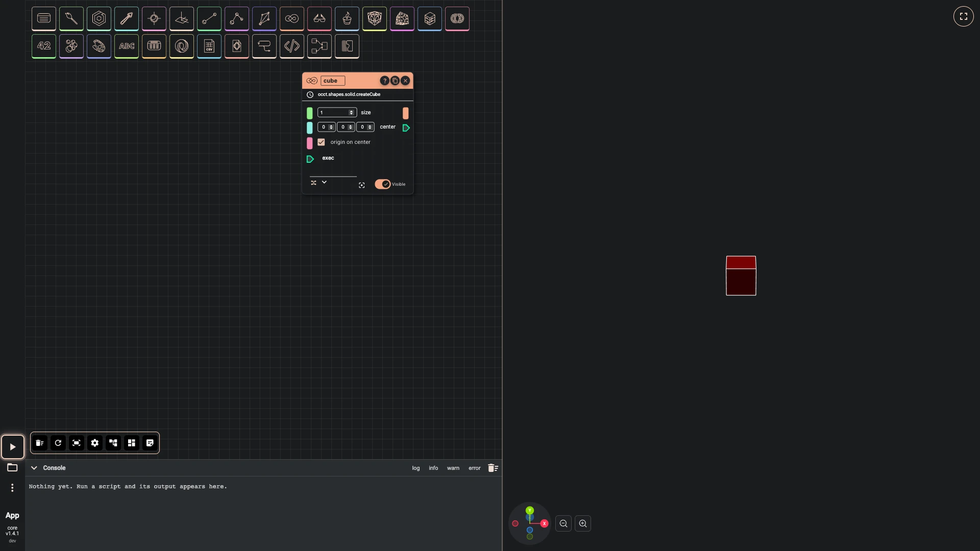Image resolution: width=980 pixels, height=551 pixels.
Task: Open the plane with axes category icon
Action: [x=182, y=19]
